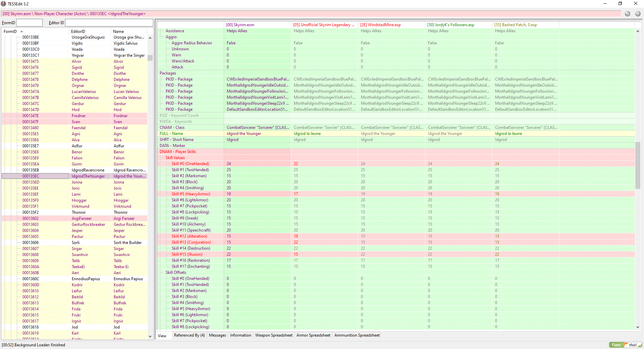Select the Skill #12 (Alteration) row

click(396, 236)
